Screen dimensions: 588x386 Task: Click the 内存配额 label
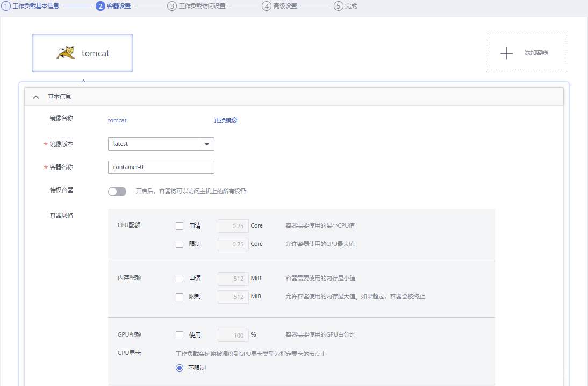[129, 278]
